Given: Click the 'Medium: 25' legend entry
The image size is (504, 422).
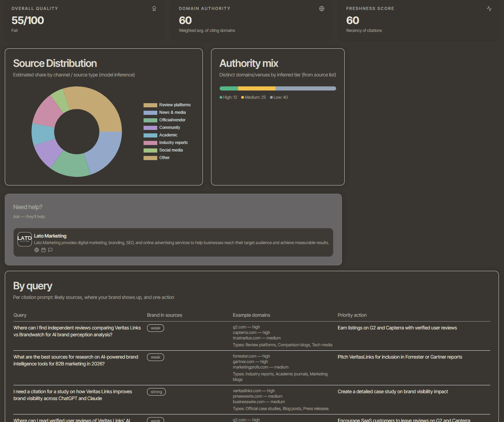Looking at the screenshot, I should [x=254, y=97].
